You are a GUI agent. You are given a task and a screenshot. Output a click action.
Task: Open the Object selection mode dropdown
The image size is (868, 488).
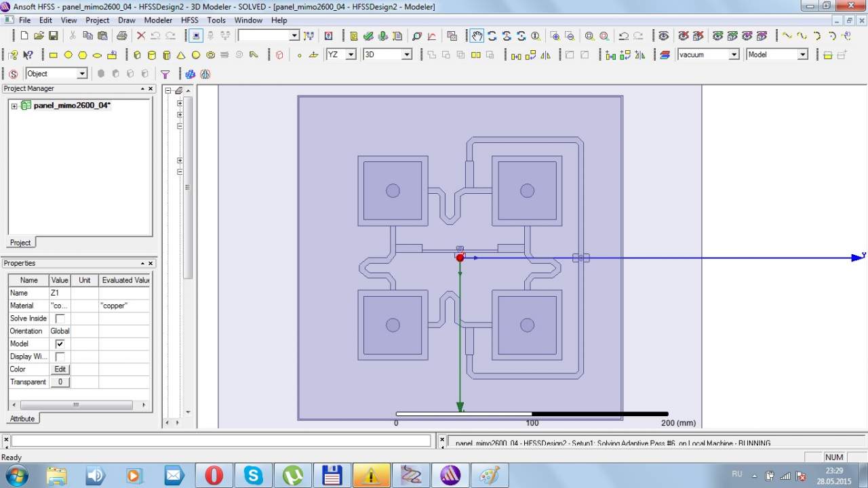tap(82, 74)
